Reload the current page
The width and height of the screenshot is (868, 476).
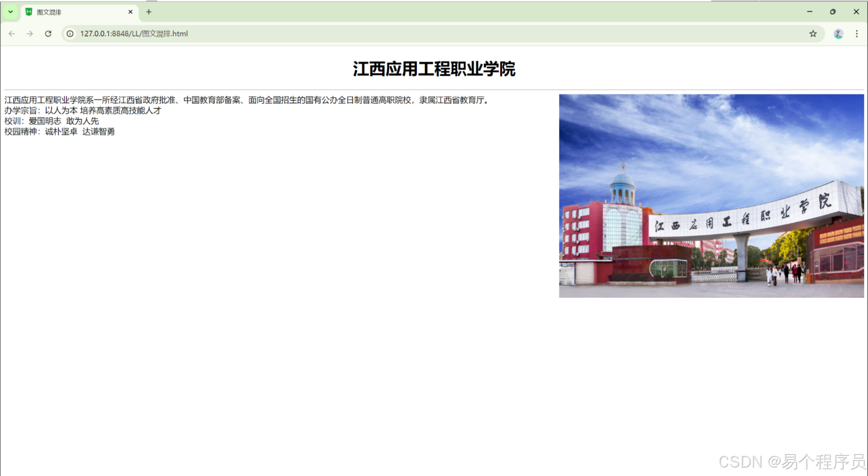[x=48, y=34]
